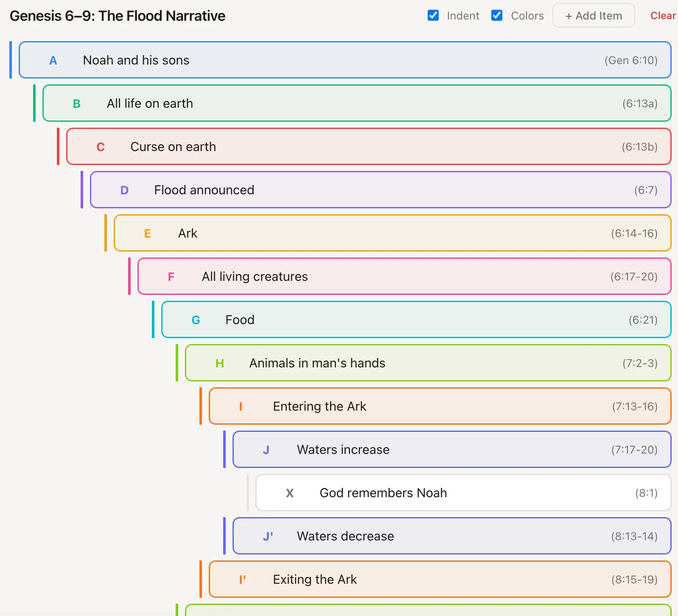Select the 'All life on earth' title
Screen dimensions: 678x616
(150, 104)
